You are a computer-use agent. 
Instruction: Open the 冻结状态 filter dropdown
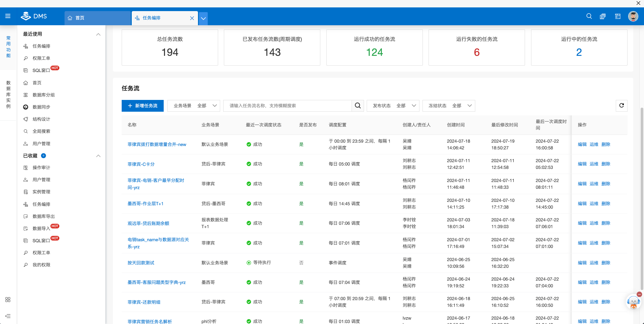(449, 106)
